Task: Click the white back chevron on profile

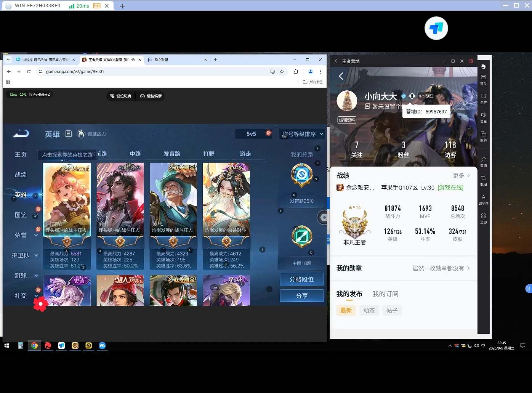Action: [x=341, y=76]
